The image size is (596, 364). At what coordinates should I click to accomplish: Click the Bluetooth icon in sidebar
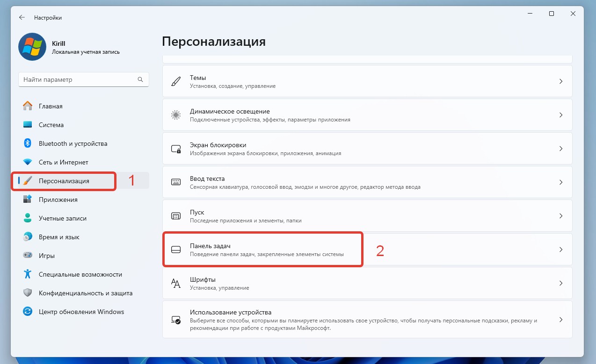pos(28,143)
